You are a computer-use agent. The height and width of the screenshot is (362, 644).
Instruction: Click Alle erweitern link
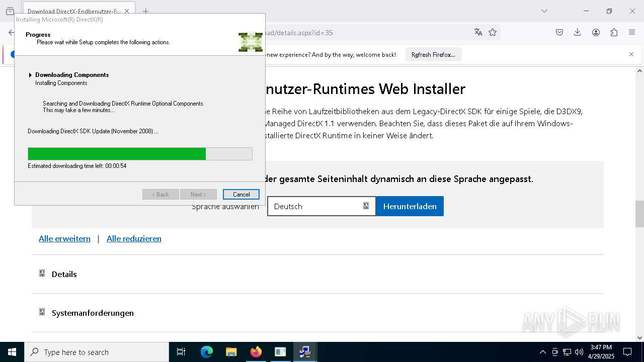pos(64,239)
